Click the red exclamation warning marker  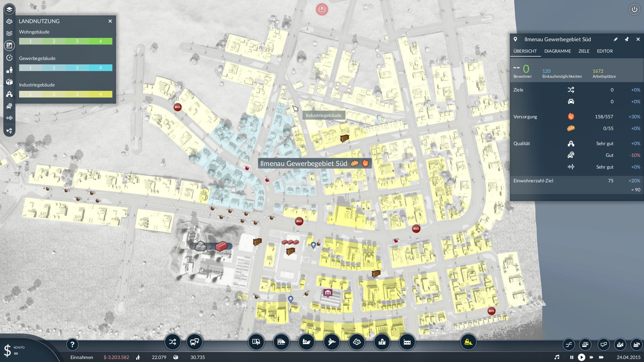tap(322, 9)
